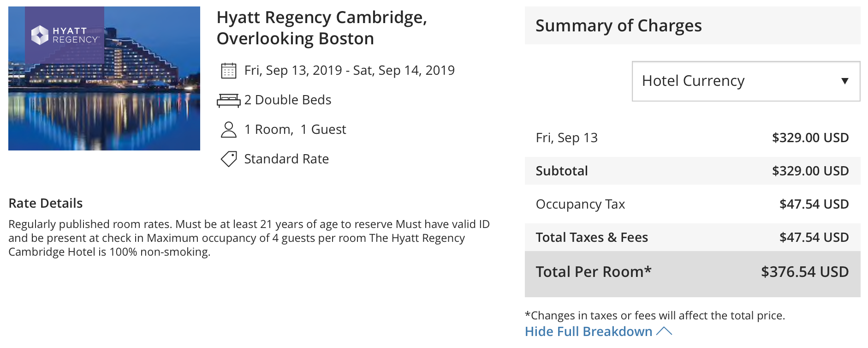This screenshot has width=868, height=348.
Task: Click the Total Per Room amount $376.54 USD
Action: point(805,272)
